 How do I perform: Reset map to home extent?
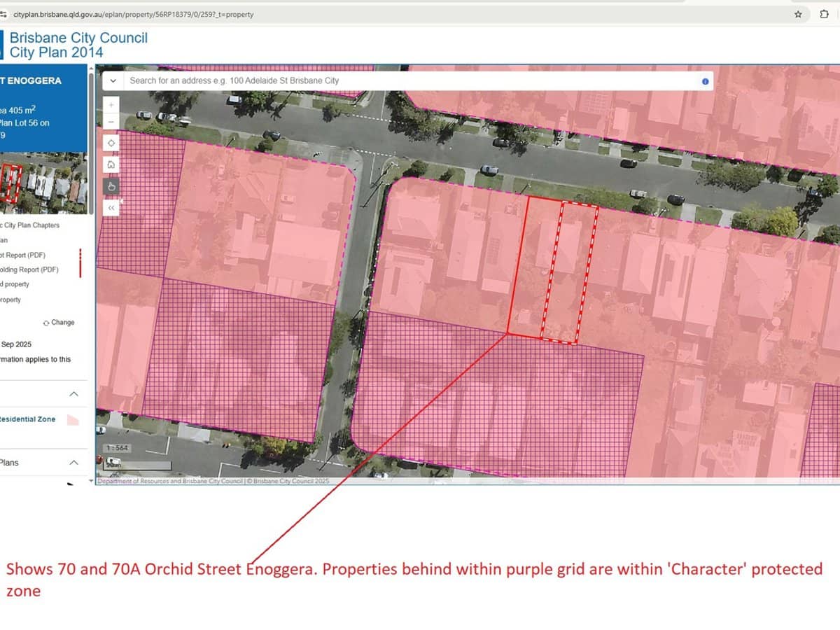coord(111,164)
